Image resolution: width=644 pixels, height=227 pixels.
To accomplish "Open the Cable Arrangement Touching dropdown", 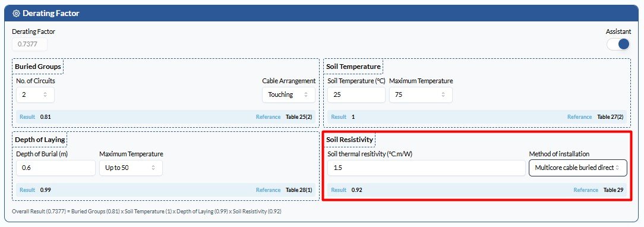I will (x=289, y=95).
